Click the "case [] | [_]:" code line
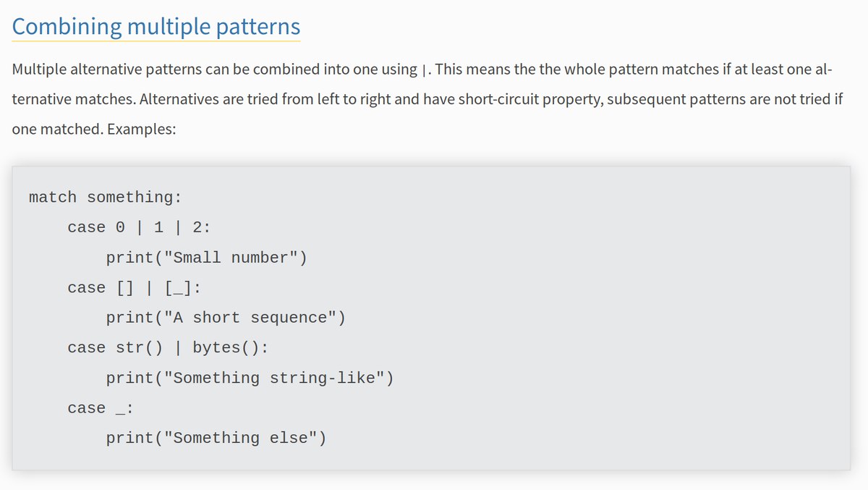The width and height of the screenshot is (868, 490). pyautogui.click(x=134, y=288)
